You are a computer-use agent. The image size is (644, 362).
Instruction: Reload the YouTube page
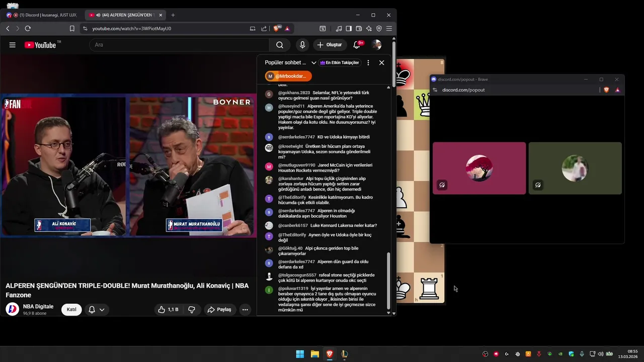pyautogui.click(x=28, y=29)
